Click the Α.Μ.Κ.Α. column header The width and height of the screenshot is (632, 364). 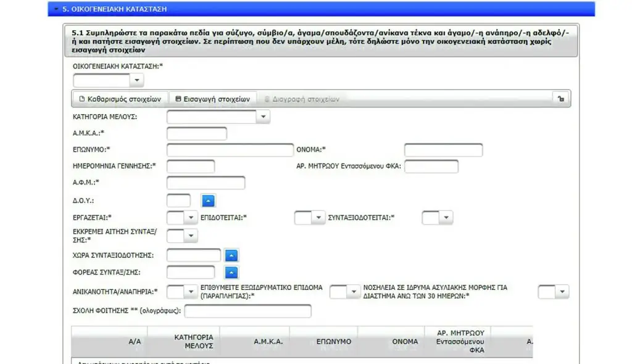pos(255,341)
